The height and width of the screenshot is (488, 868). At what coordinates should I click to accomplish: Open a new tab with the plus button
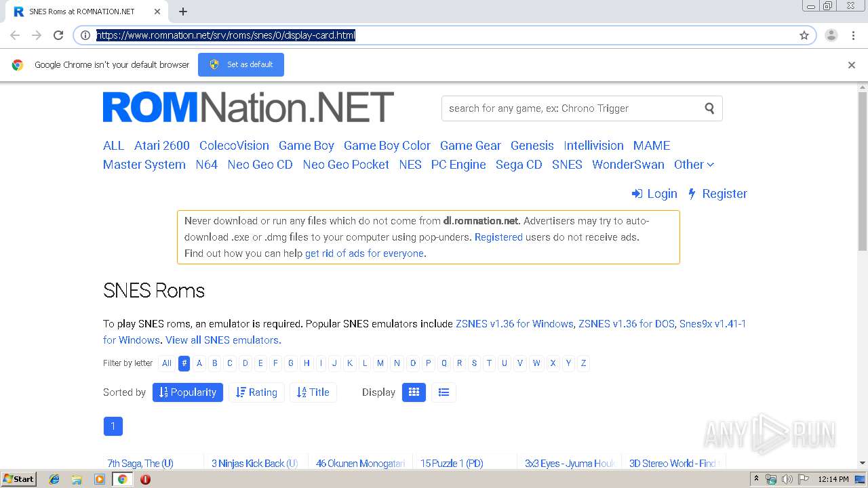point(183,12)
